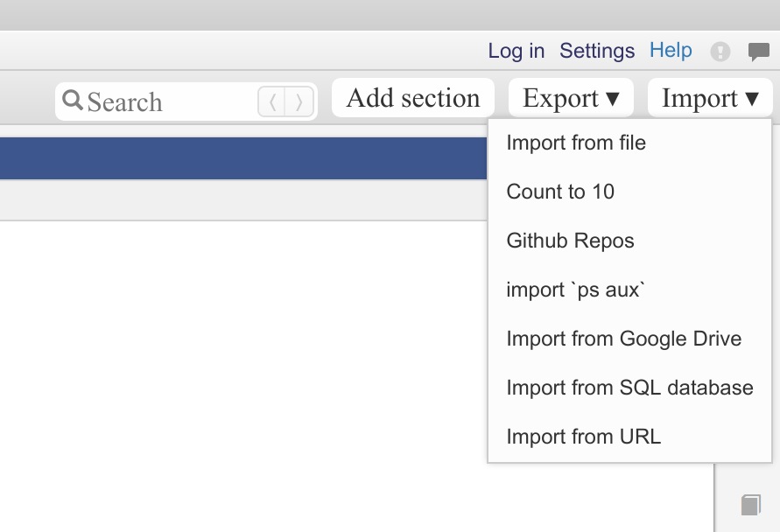Open the Log in link
The image size is (780, 532).
point(516,51)
